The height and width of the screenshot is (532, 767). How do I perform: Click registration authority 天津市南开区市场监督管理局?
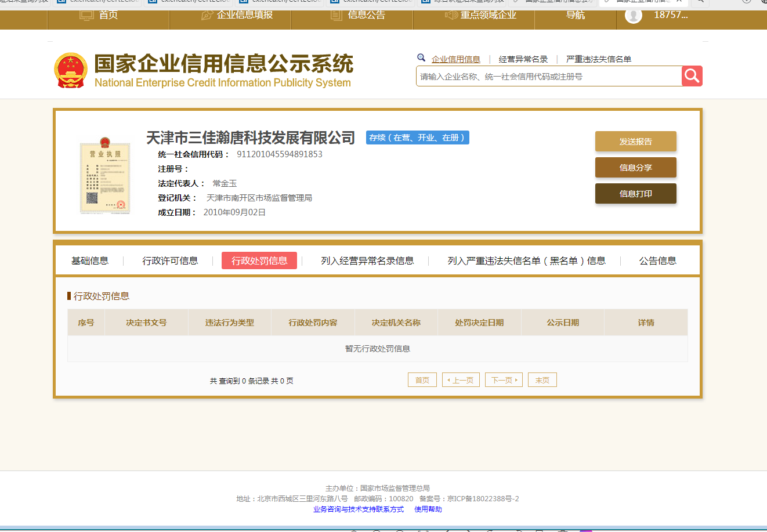coord(259,198)
